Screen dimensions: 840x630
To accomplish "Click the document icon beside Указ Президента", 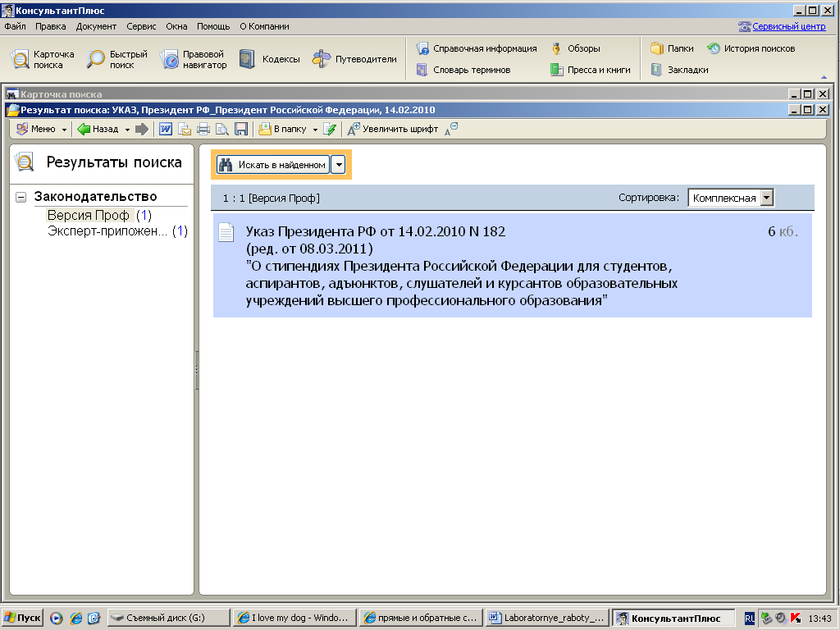I will click(226, 232).
